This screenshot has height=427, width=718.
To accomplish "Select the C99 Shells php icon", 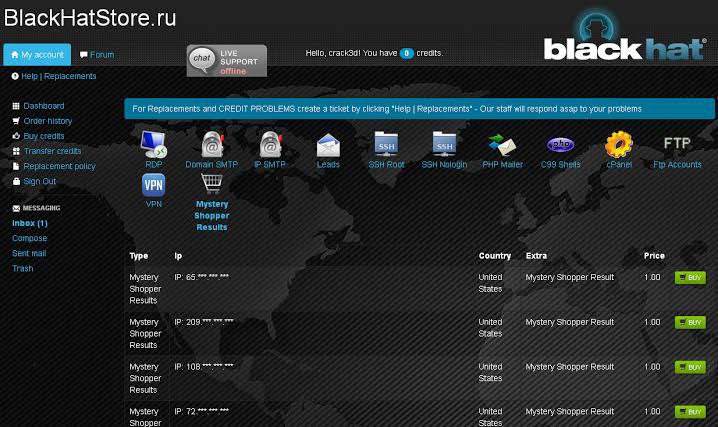I will click(560, 145).
